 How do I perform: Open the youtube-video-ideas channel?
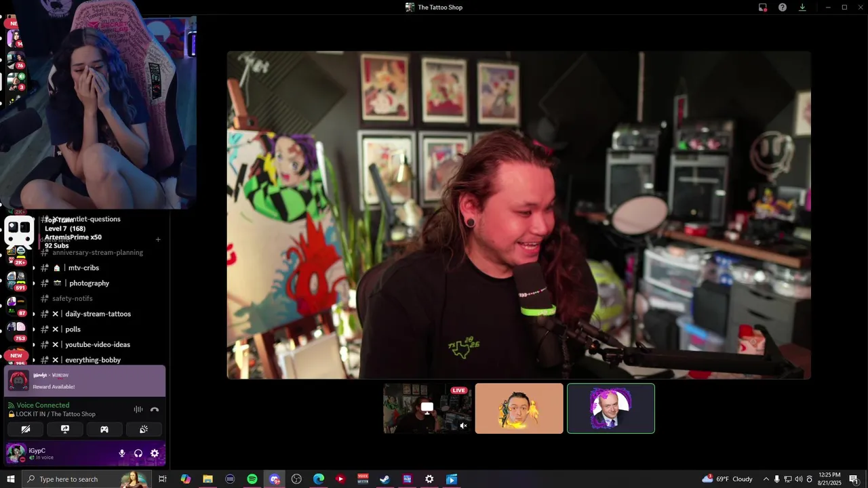pos(98,344)
